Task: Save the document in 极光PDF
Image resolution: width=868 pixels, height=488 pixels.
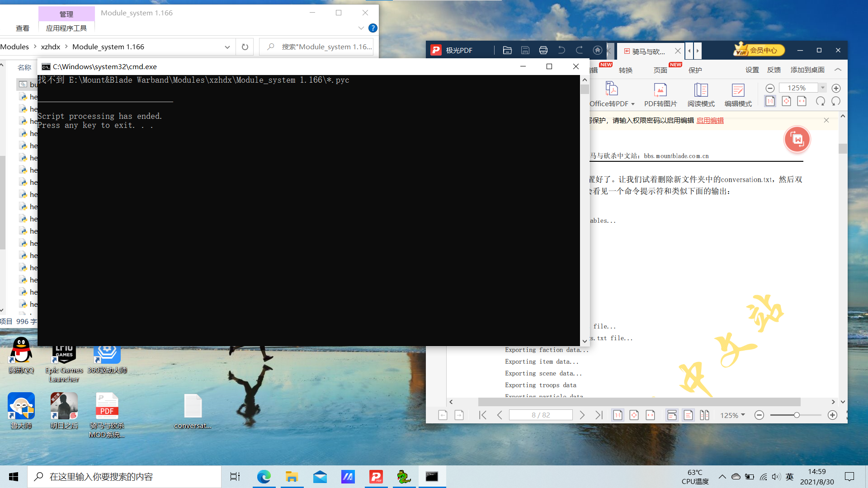Action: 525,50
